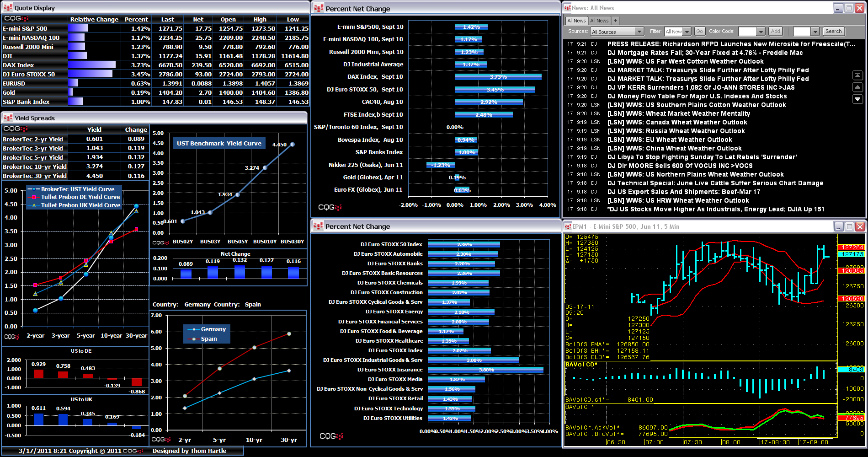This screenshot has width=868, height=457.
Task: Click the CQG logo under Germany Spain chart
Action: tap(161, 440)
